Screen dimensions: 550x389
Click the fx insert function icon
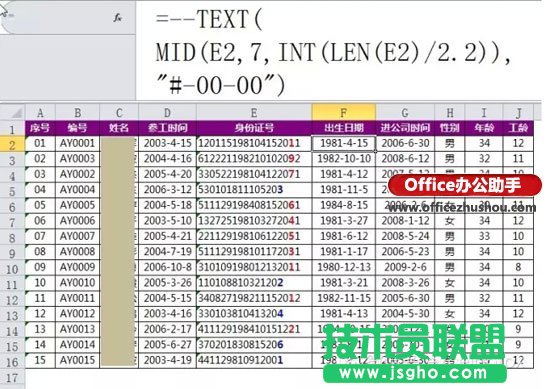click(x=118, y=18)
